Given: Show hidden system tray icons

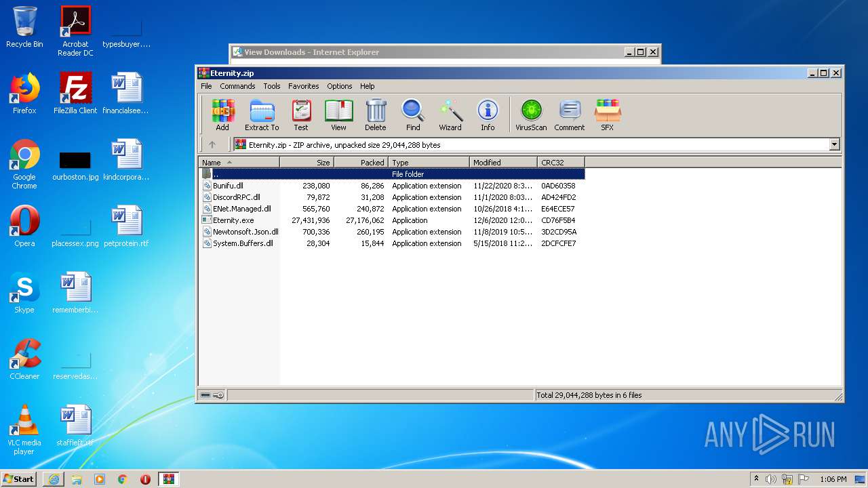Looking at the screenshot, I should 756,479.
